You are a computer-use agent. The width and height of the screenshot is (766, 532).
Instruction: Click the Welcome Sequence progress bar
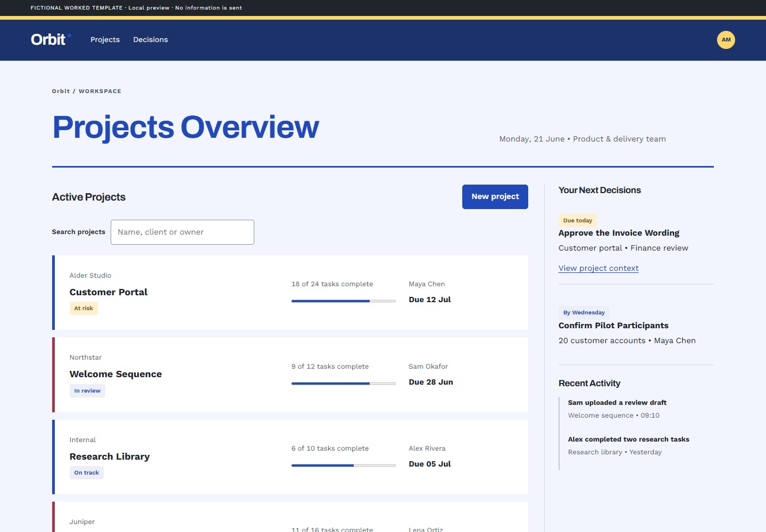click(x=344, y=384)
